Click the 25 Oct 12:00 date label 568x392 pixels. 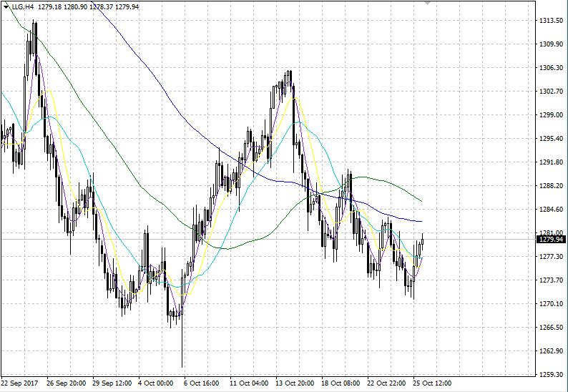[433, 383]
